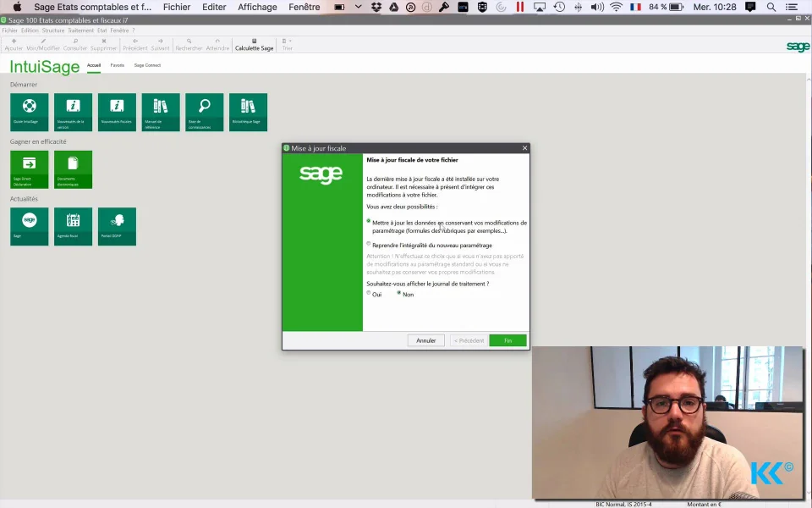This screenshot has width=812, height=508.
Task: Open the macOS Apple menu
Action: (x=17, y=8)
